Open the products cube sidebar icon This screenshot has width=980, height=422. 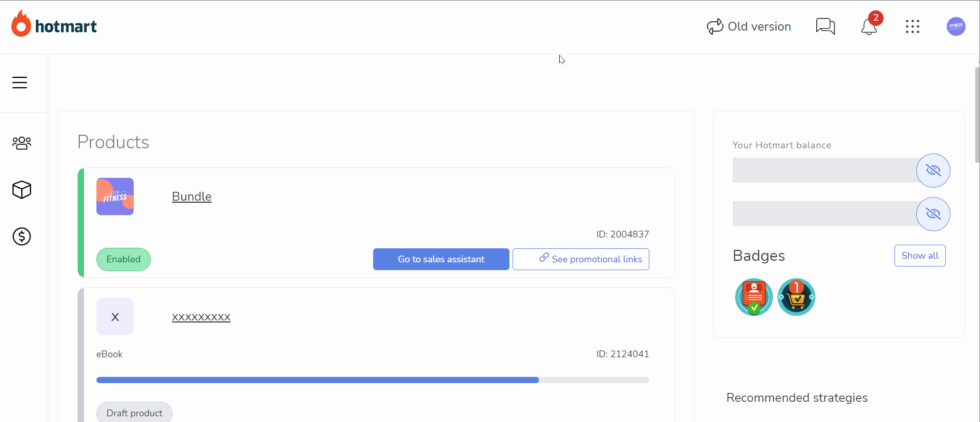pos(22,190)
